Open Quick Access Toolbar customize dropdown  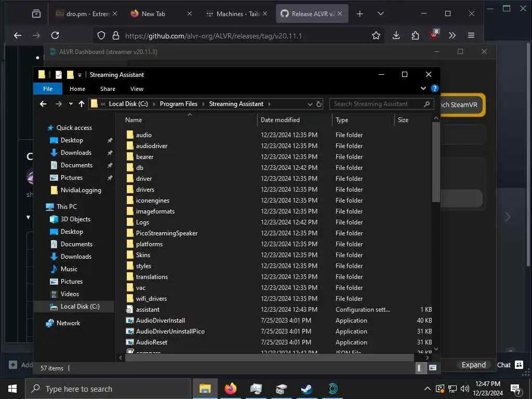[x=79, y=75]
